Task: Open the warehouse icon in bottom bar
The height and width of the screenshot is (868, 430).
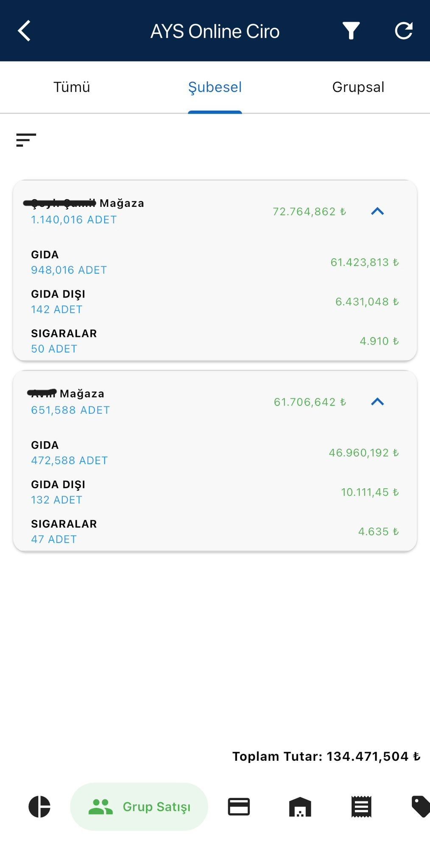Action: (x=300, y=807)
